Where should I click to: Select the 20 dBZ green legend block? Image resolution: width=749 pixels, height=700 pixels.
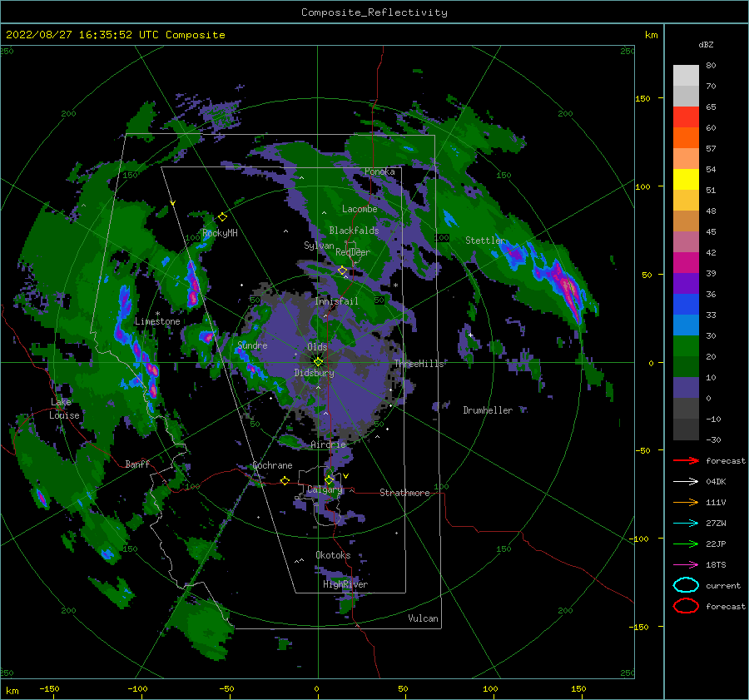click(686, 366)
